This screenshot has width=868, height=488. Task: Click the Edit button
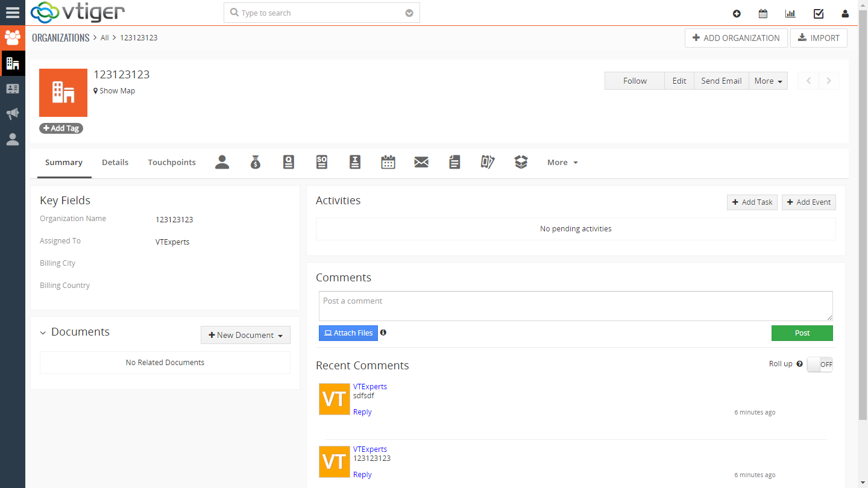[x=679, y=81]
